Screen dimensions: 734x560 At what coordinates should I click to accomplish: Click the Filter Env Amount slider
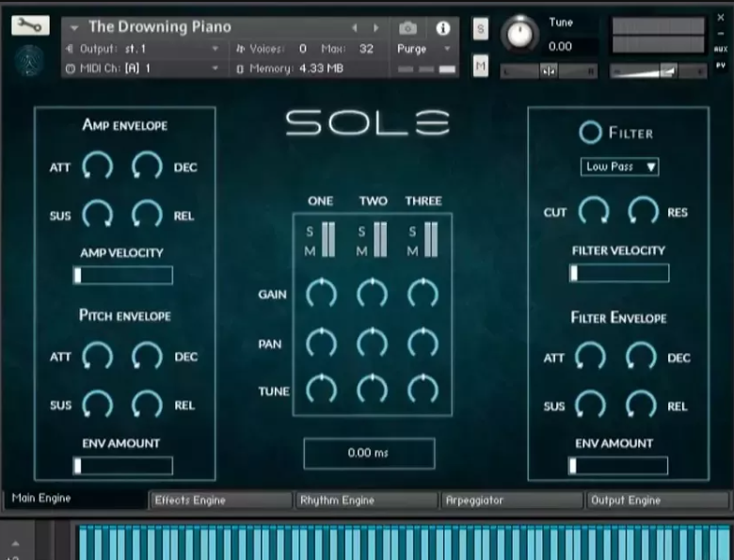coord(618,466)
